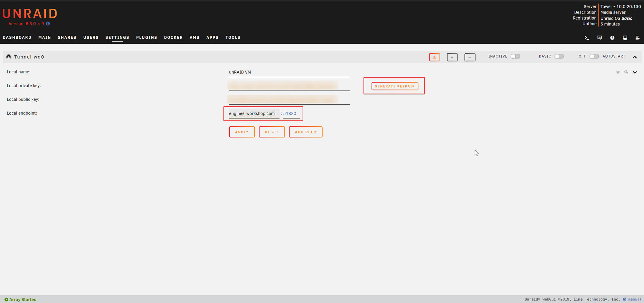
Task: Open the Settings menu
Action: (x=117, y=37)
